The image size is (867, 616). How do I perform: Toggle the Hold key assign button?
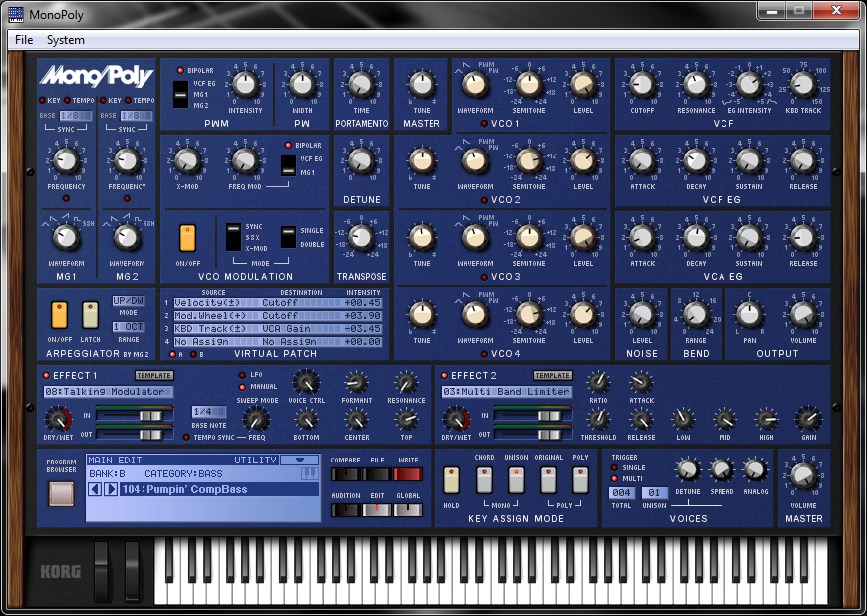tap(451, 480)
